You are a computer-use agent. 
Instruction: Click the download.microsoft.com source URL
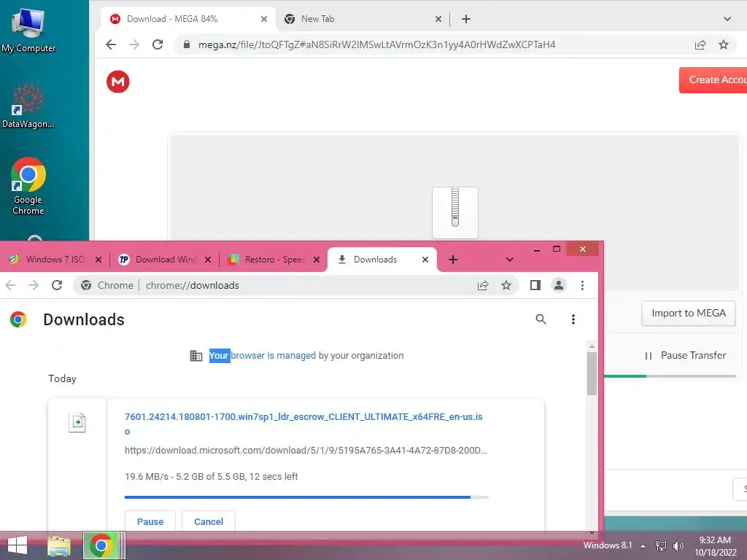tap(306, 451)
